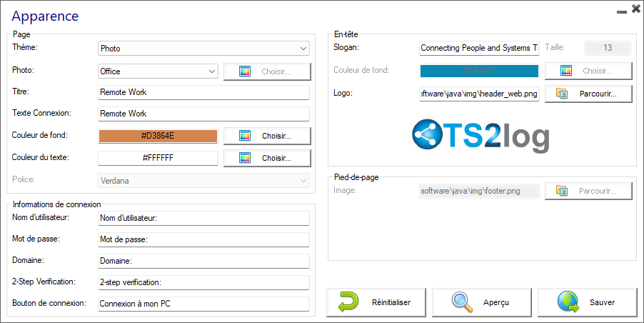The width and height of the screenshot is (644, 323).
Task: Click the globe icon on Sauver
Action: (568, 302)
